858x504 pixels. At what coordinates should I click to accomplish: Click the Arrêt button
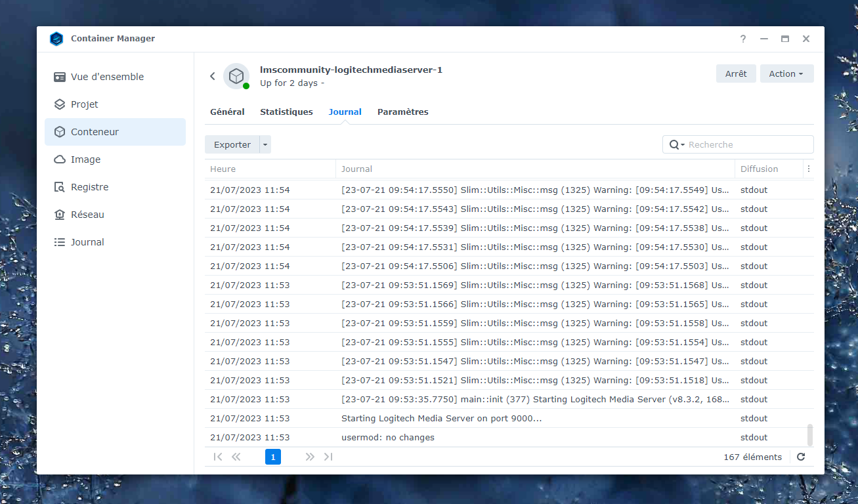point(736,73)
